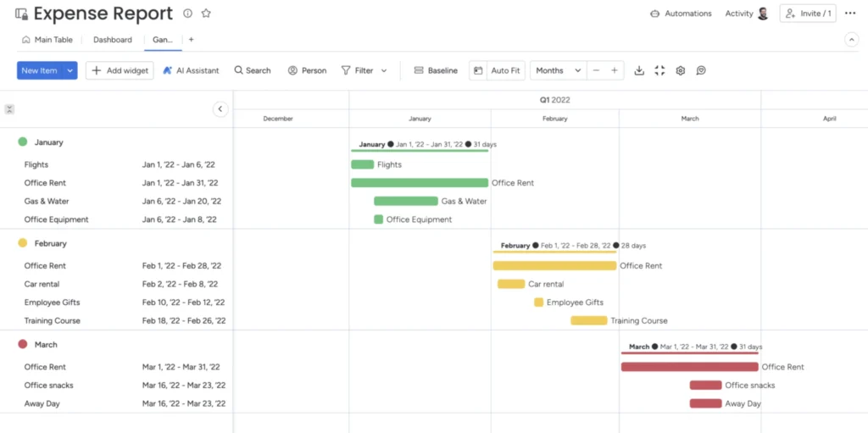The image size is (868, 433).
Task: Open the board info icon beside the title
Action: (x=187, y=14)
